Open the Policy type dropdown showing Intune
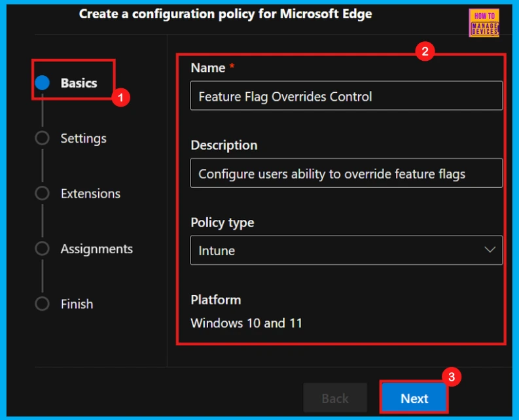 (x=346, y=250)
